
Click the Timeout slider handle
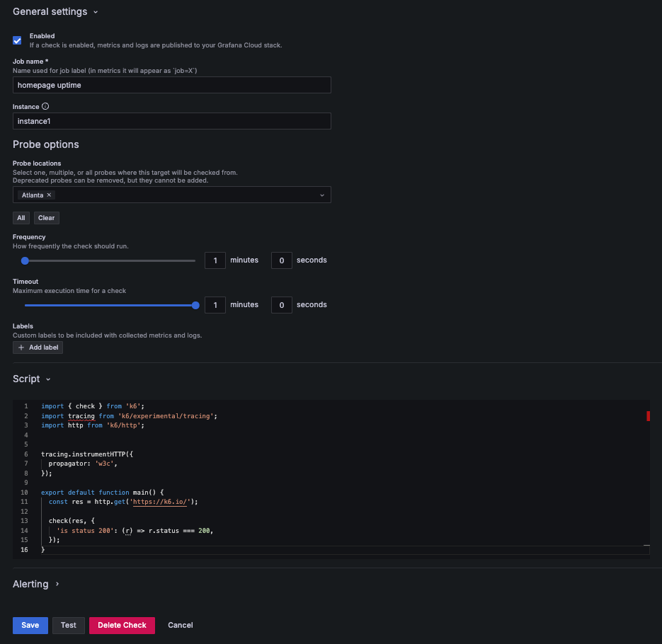click(x=195, y=305)
